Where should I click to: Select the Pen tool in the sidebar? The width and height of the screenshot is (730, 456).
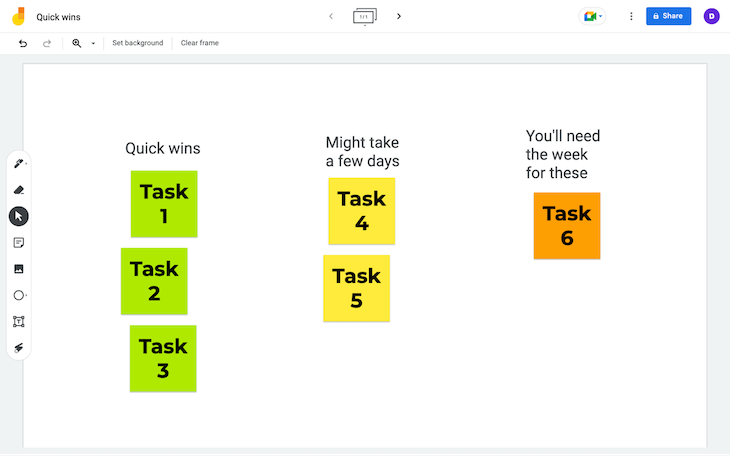(19, 163)
